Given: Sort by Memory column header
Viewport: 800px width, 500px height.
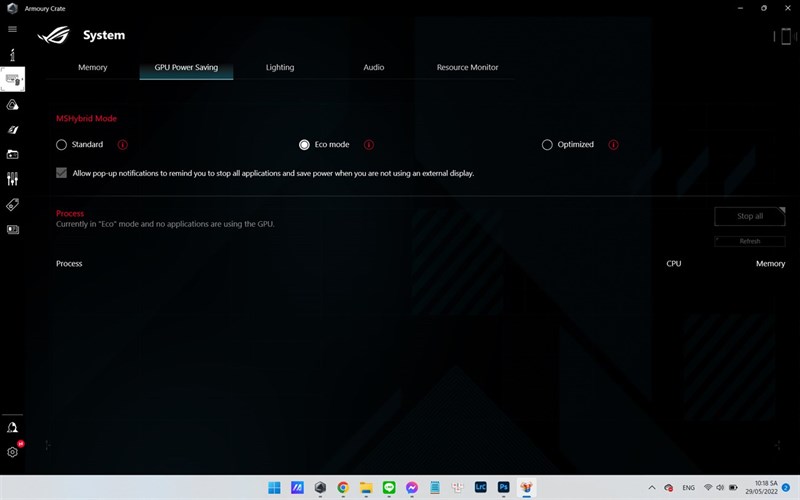Looking at the screenshot, I should click(x=770, y=264).
